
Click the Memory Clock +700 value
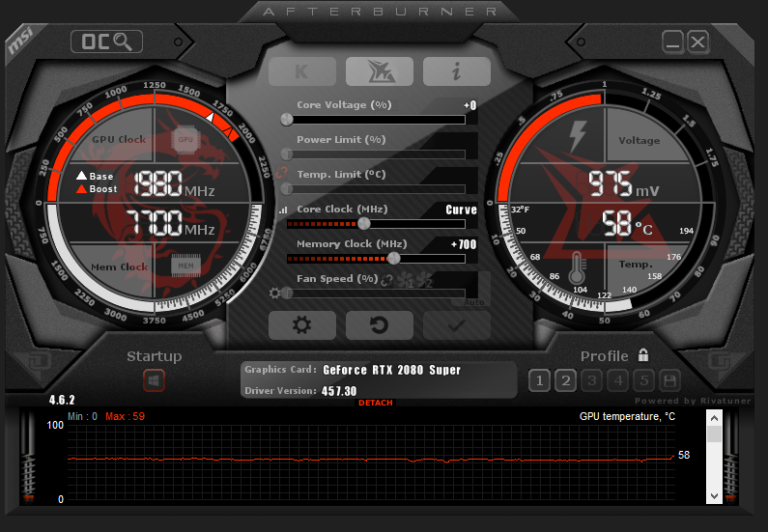pyautogui.click(x=464, y=244)
